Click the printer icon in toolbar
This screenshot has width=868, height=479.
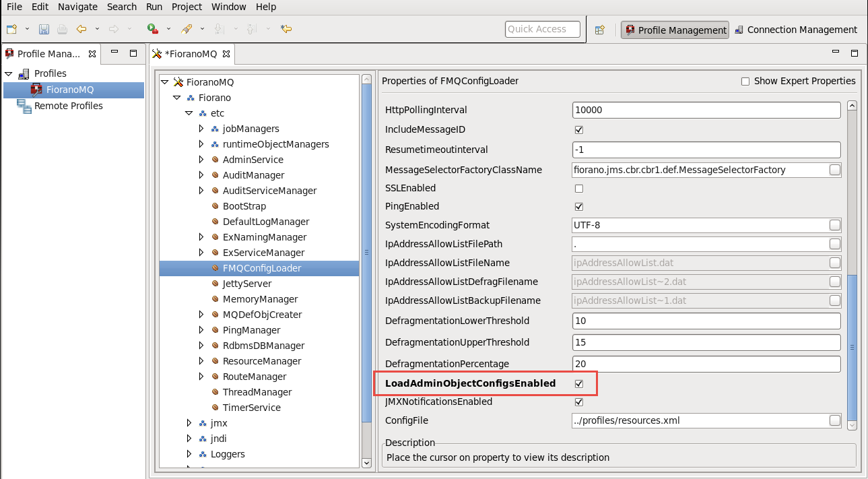62,29
